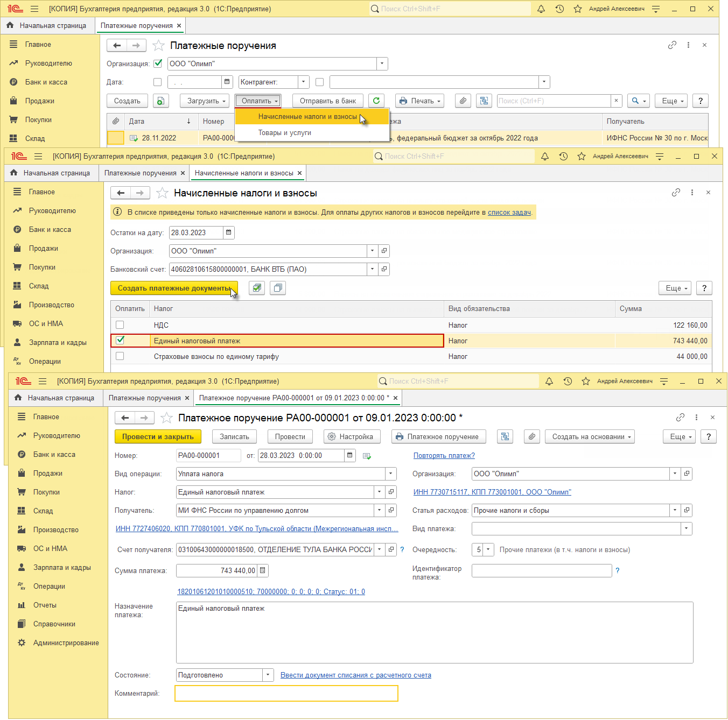Tick the НДС payment checkbox

120,325
